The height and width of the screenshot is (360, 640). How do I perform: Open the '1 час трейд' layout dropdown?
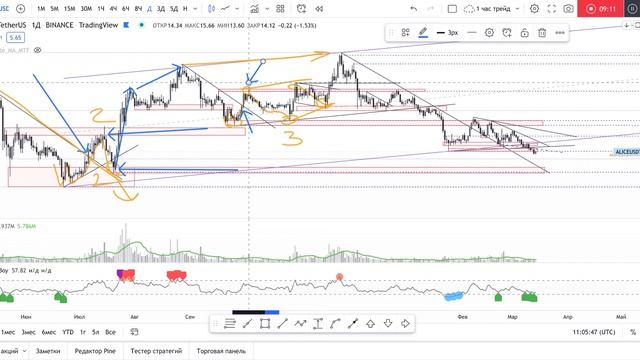491,9
